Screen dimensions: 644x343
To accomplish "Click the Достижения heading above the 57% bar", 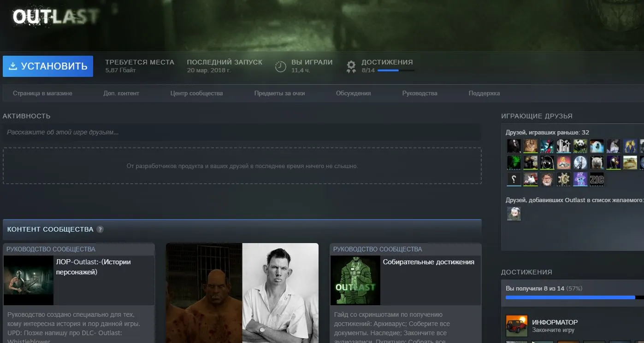I will point(527,272).
